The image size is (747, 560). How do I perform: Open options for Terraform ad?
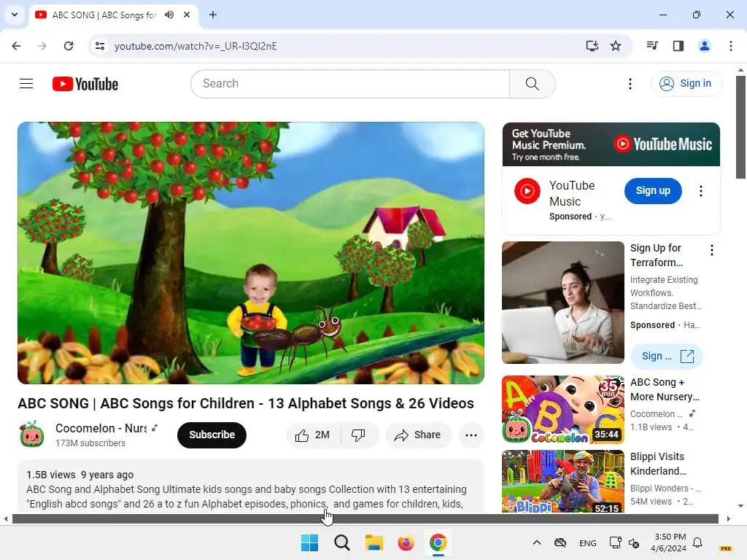pyautogui.click(x=711, y=250)
